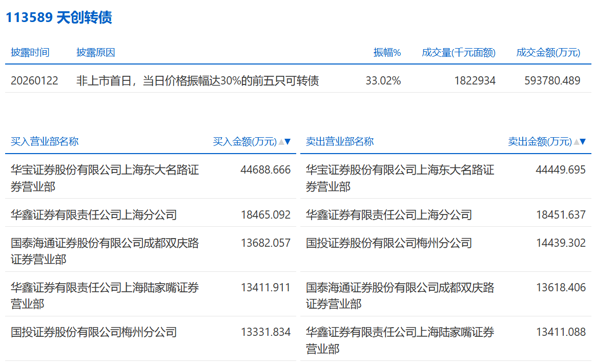Select buy-side 华鑫证券上海分公司 name
The width and height of the screenshot is (595, 364).
[94, 215]
